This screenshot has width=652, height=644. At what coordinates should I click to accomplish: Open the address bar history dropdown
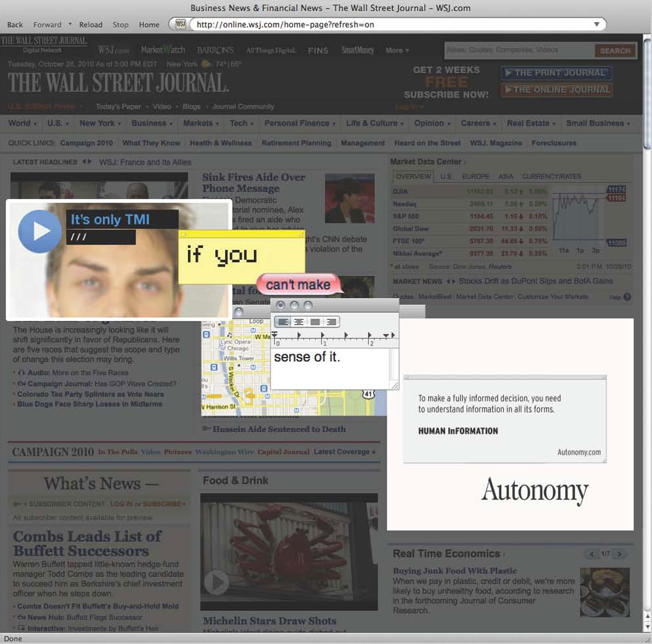click(597, 24)
